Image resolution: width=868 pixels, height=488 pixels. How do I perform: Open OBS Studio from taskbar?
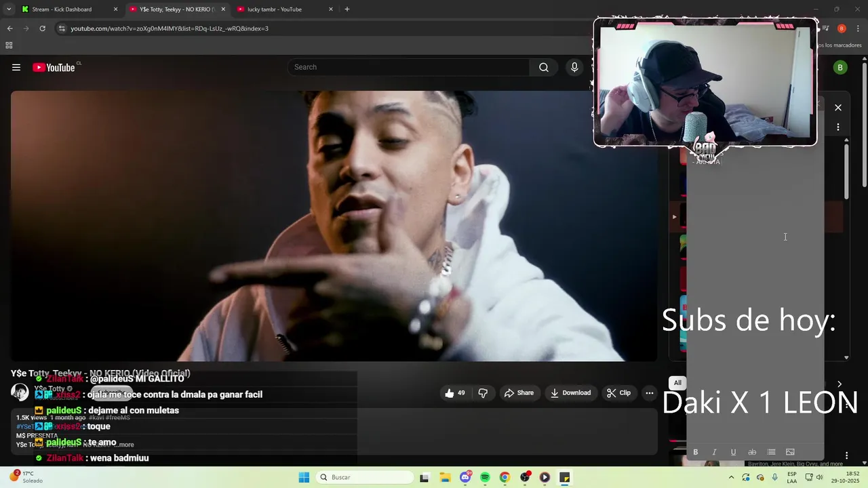(x=525, y=477)
